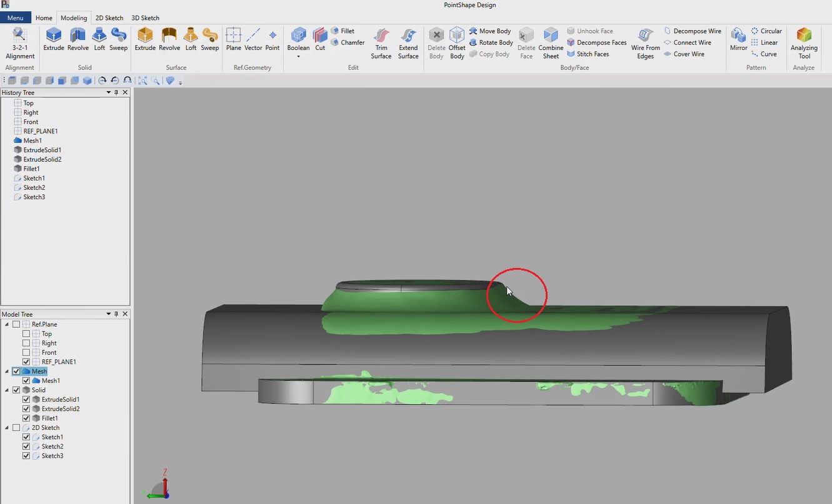Collapse the Solid tree node
Screen dimensions: 832x504
(8, 390)
